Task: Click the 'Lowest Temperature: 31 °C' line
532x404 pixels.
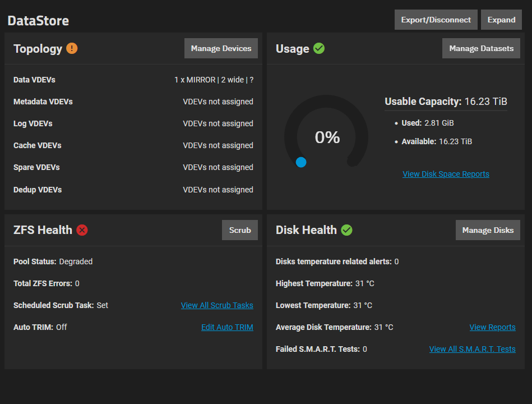Action: click(324, 305)
